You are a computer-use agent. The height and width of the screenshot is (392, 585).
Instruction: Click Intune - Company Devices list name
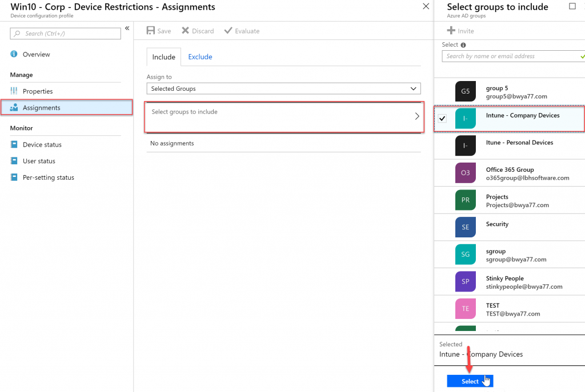[x=523, y=115]
